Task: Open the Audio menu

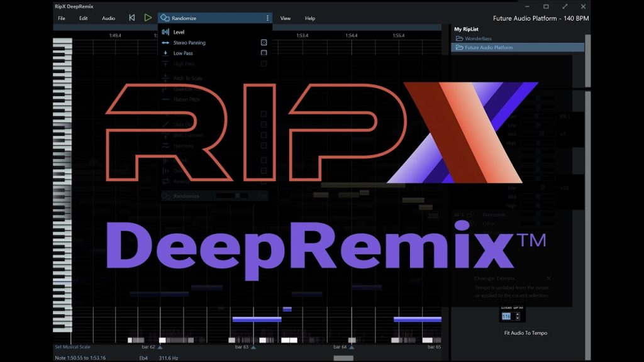Action: point(108,18)
